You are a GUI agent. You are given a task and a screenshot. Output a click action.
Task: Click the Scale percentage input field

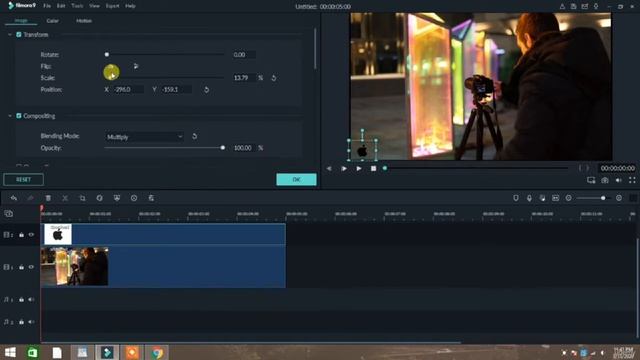click(244, 78)
